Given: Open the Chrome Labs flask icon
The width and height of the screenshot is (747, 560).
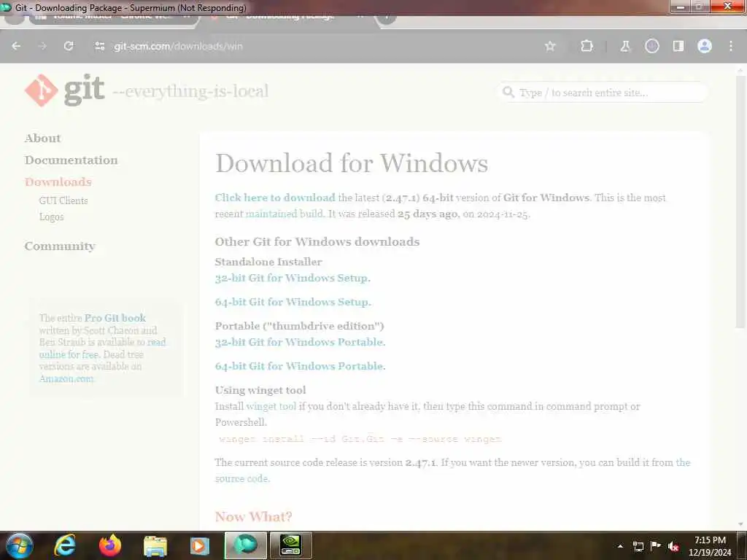Looking at the screenshot, I should [x=625, y=46].
